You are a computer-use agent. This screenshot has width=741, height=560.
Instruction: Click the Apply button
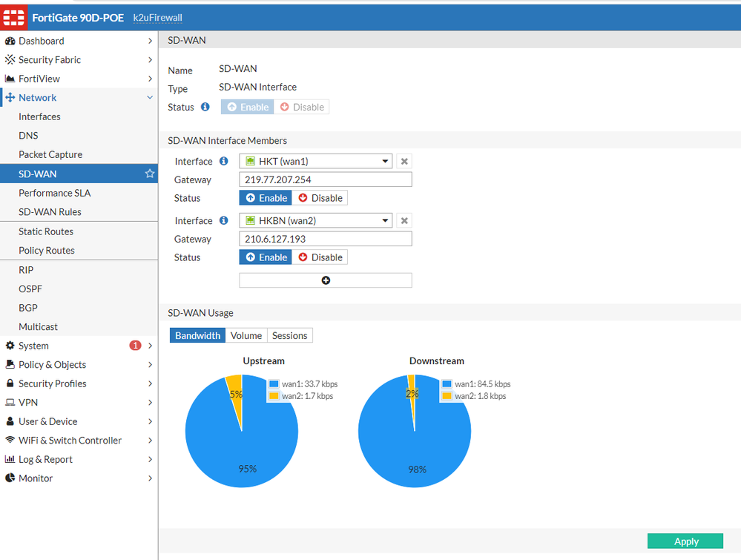click(685, 541)
